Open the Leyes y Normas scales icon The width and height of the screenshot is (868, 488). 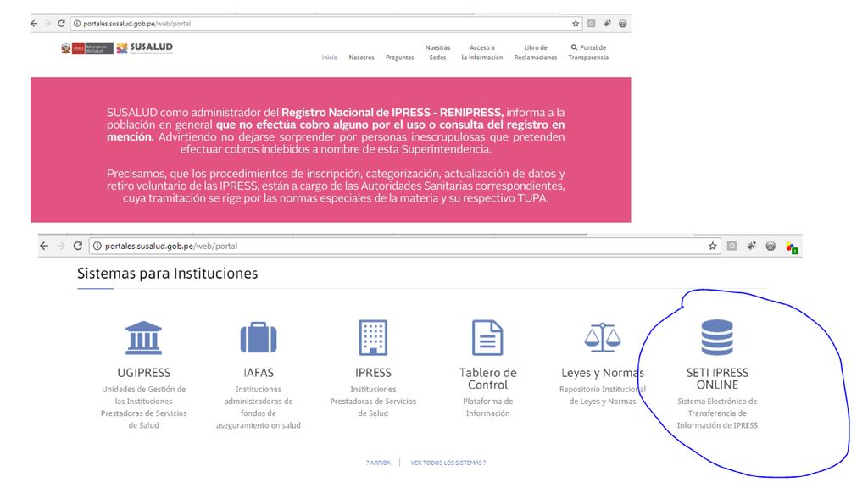point(603,337)
